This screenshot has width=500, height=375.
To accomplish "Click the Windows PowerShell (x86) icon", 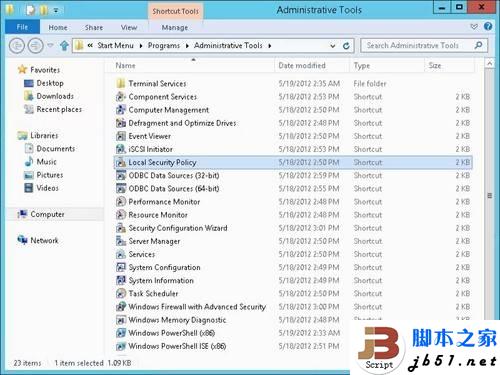I will coord(121,333).
